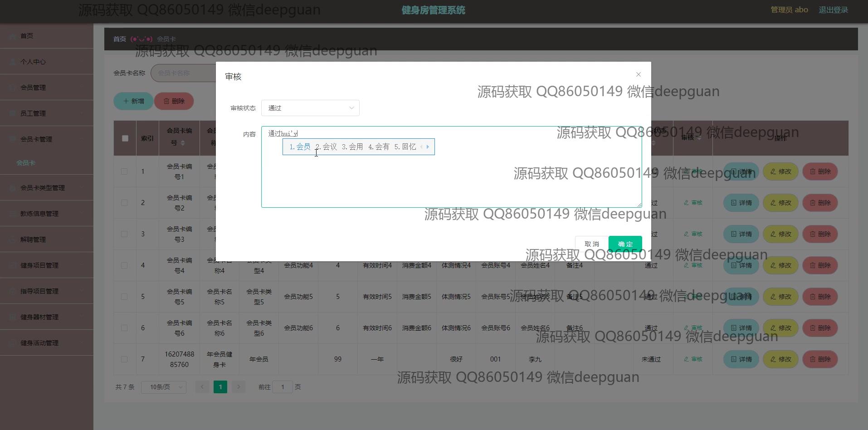Click the 新增 add button
868x430 pixels.
[x=133, y=101]
